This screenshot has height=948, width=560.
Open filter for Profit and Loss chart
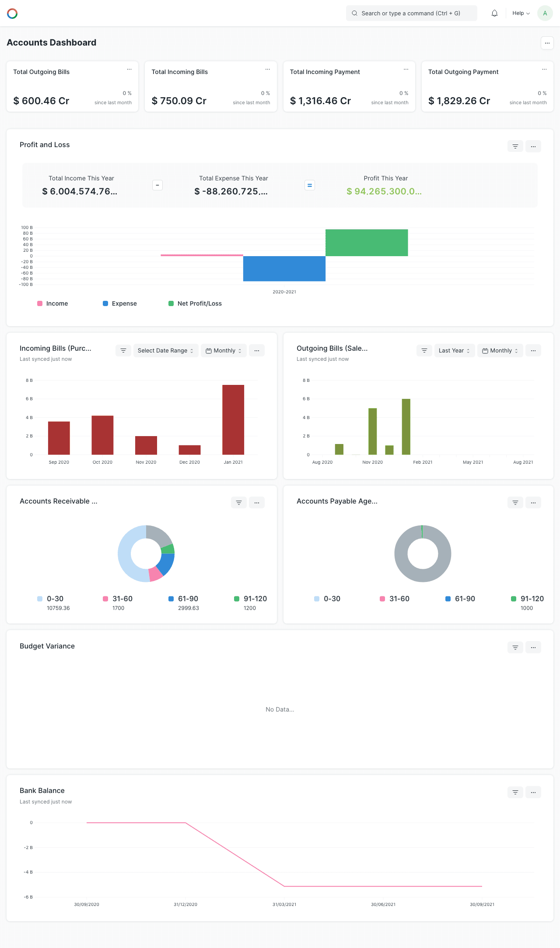click(515, 146)
